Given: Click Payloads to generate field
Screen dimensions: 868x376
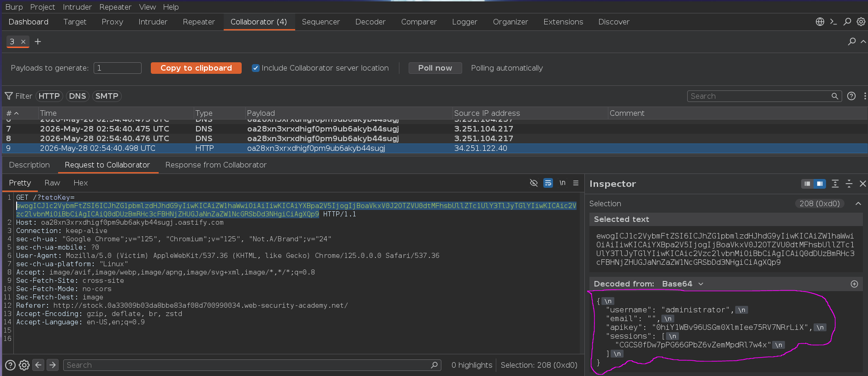Looking at the screenshot, I should 118,68.
